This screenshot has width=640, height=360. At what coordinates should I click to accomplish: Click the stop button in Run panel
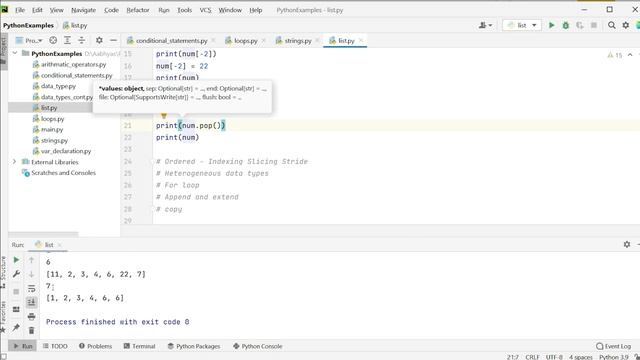click(16, 292)
